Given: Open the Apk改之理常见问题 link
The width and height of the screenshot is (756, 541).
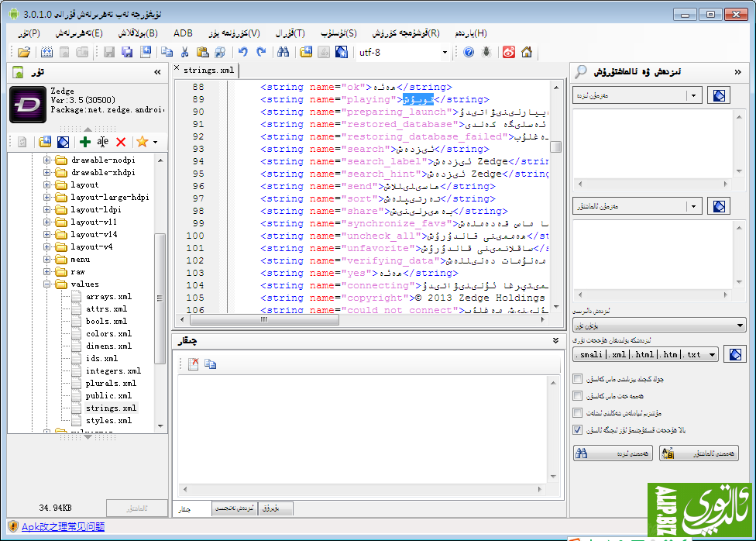Looking at the screenshot, I should coord(62,527).
